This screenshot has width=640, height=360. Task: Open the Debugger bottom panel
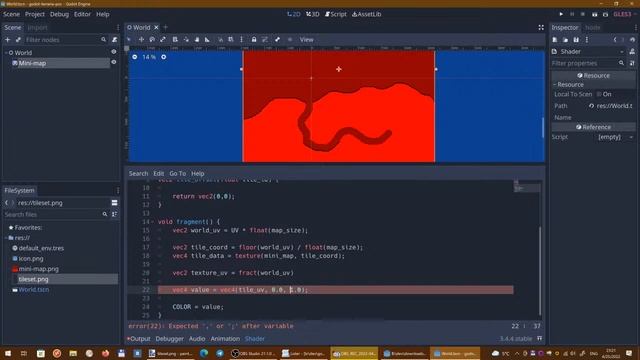[x=169, y=339]
